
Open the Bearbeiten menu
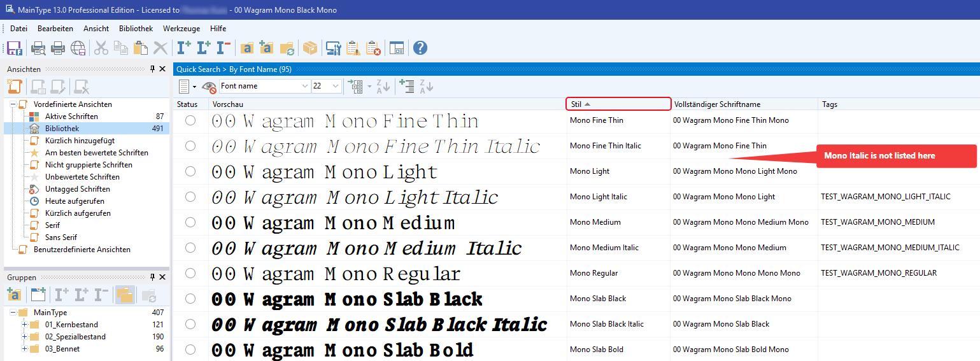click(55, 29)
